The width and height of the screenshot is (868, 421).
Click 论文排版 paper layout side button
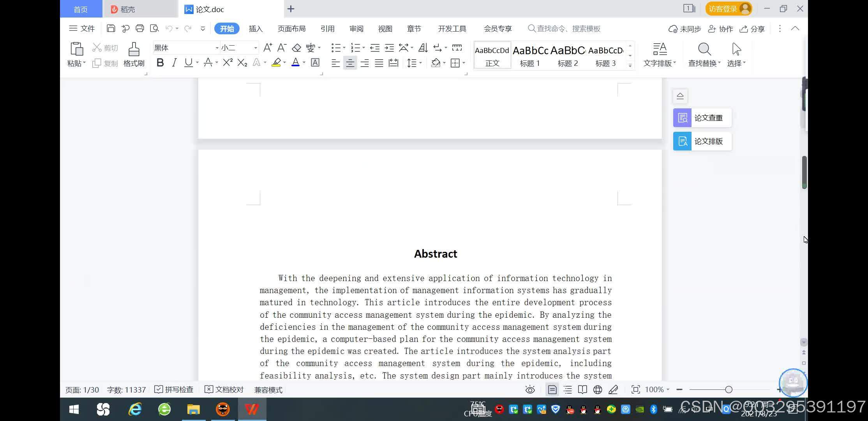click(x=702, y=141)
